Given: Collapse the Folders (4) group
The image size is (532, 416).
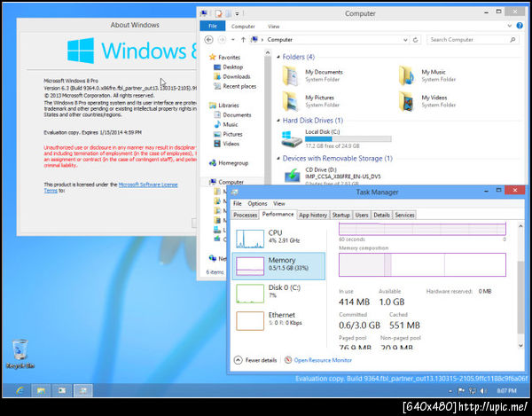Looking at the screenshot, I should (278, 57).
